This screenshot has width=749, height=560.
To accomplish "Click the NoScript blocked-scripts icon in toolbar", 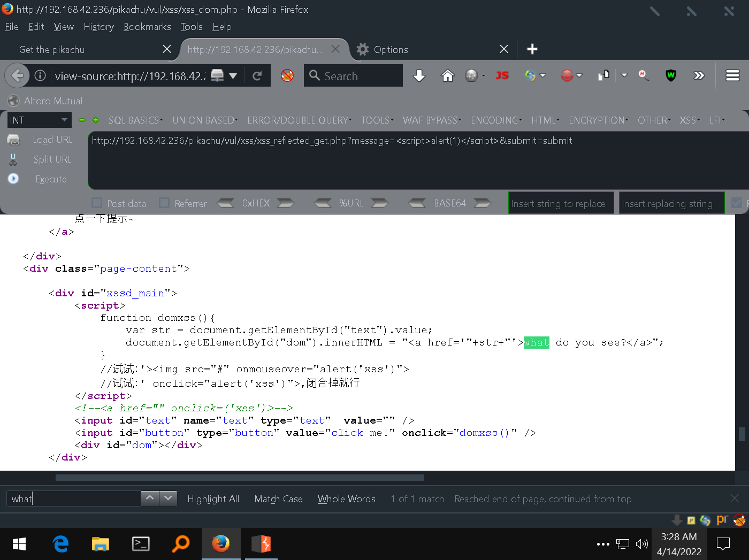I will tap(287, 75).
